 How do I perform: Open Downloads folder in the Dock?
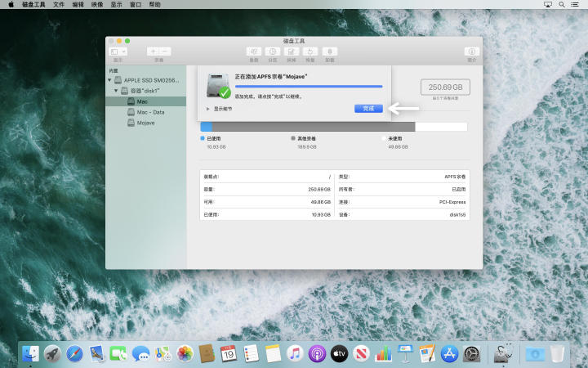click(x=535, y=354)
